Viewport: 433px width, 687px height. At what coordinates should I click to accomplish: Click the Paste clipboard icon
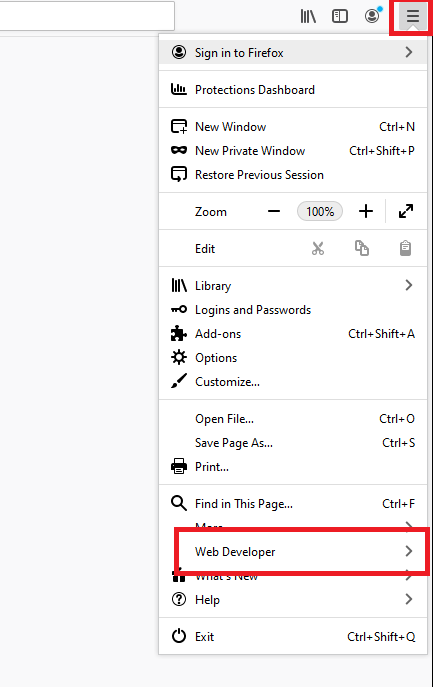coord(405,248)
